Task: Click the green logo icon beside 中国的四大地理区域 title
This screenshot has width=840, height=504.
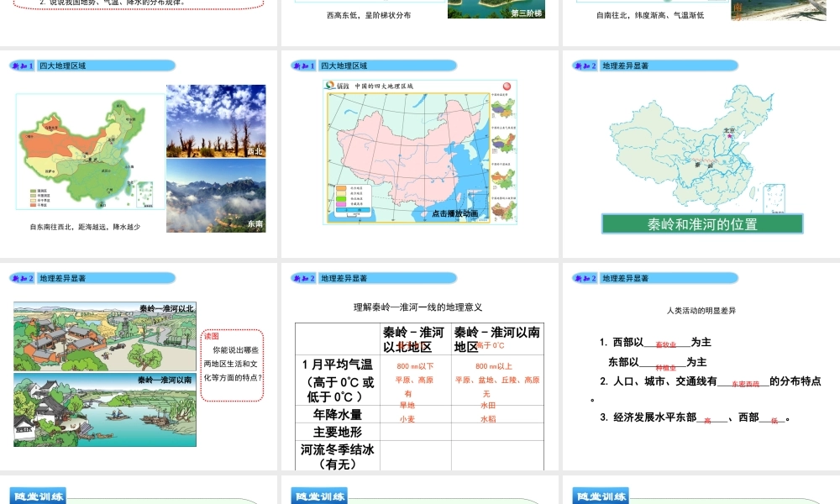Action: [x=330, y=86]
